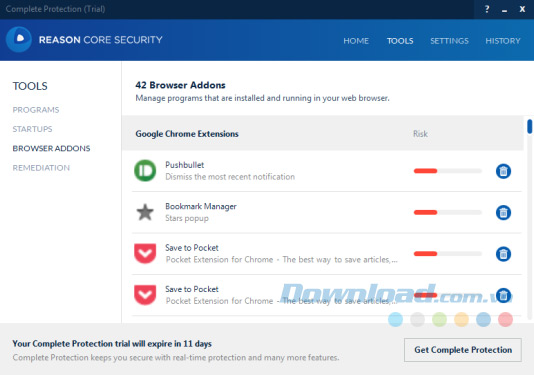Click the '42 Browser Addons' heading

click(x=180, y=85)
